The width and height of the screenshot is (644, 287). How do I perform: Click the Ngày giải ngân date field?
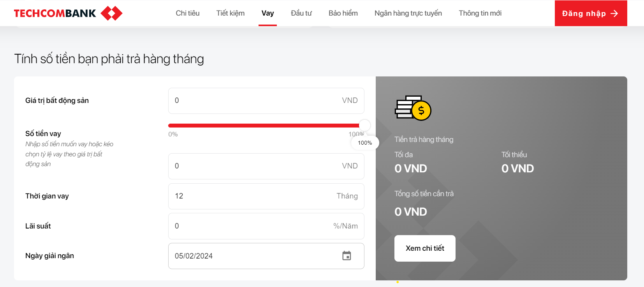[x=266, y=256]
